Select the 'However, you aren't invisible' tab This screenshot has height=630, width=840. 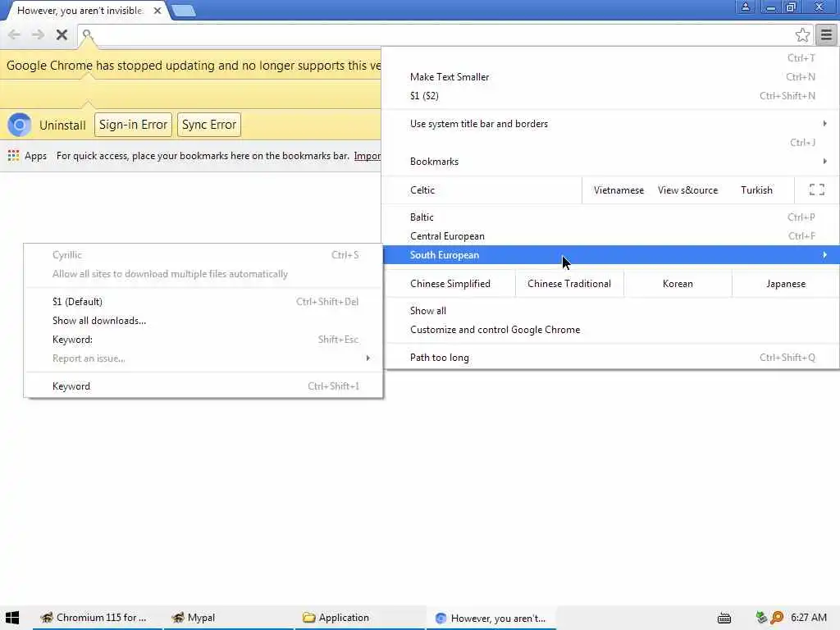pos(80,11)
